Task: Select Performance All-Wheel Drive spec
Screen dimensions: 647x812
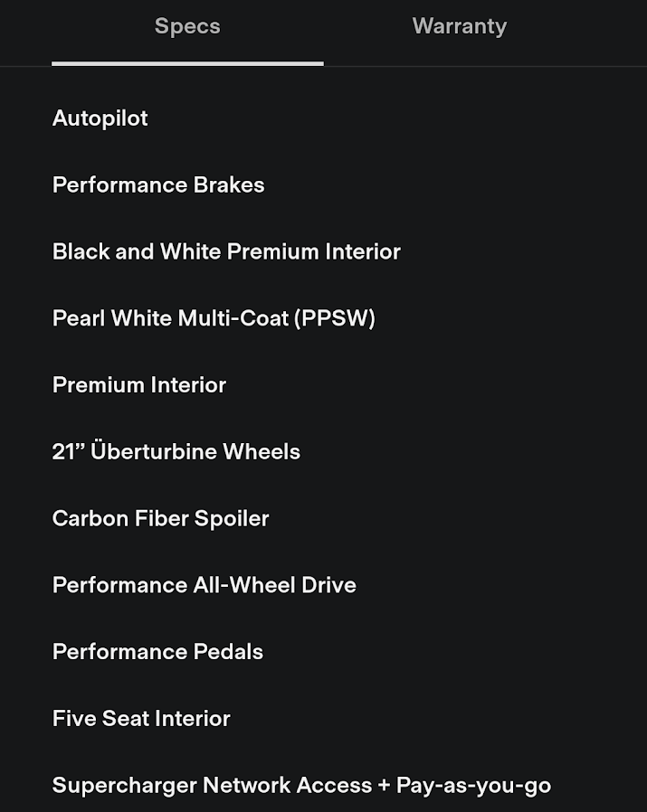Action: (205, 586)
